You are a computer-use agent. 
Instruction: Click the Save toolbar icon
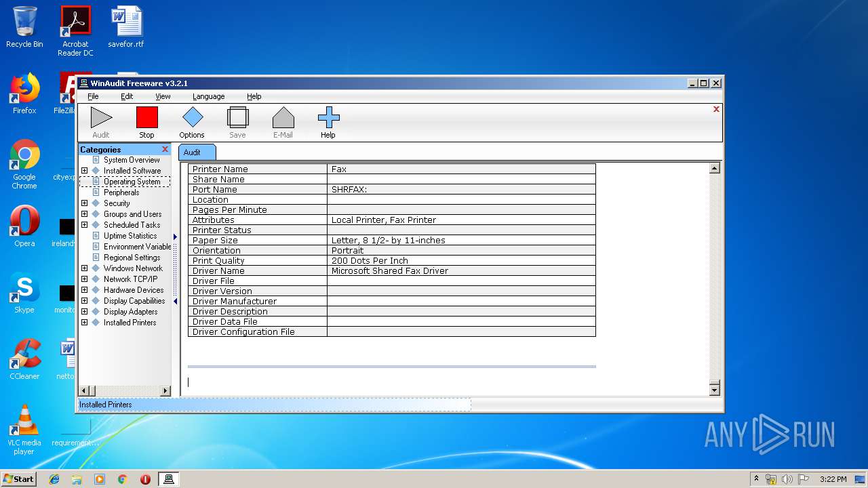pyautogui.click(x=237, y=118)
